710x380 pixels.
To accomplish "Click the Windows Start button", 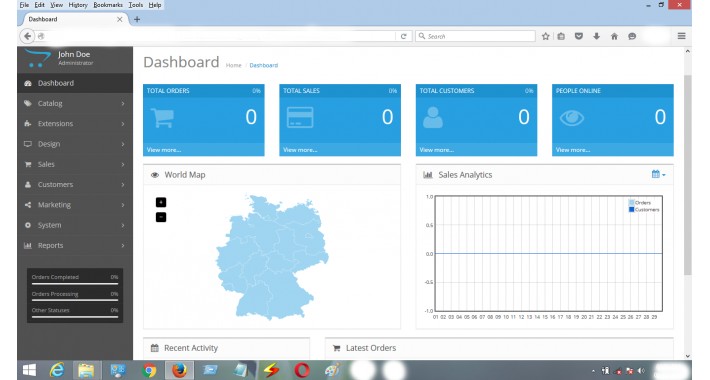I will point(29,370).
